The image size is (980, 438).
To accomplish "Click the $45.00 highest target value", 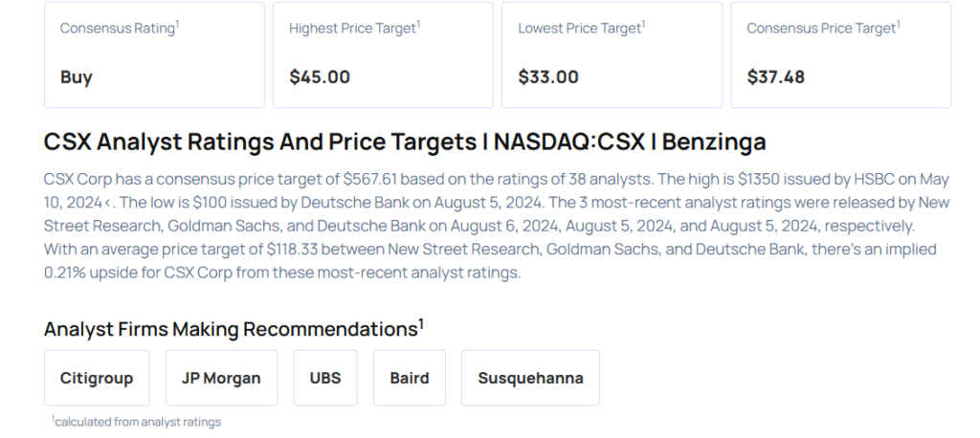I will click(320, 77).
